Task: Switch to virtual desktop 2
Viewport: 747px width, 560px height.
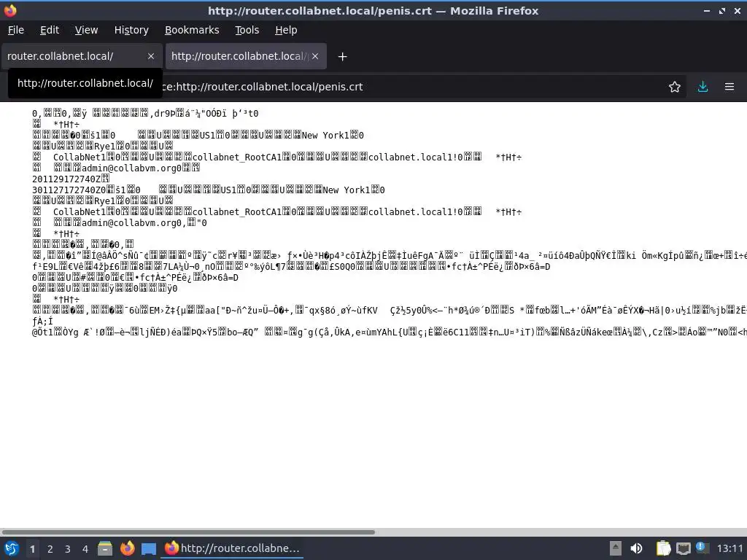Action: point(50,549)
